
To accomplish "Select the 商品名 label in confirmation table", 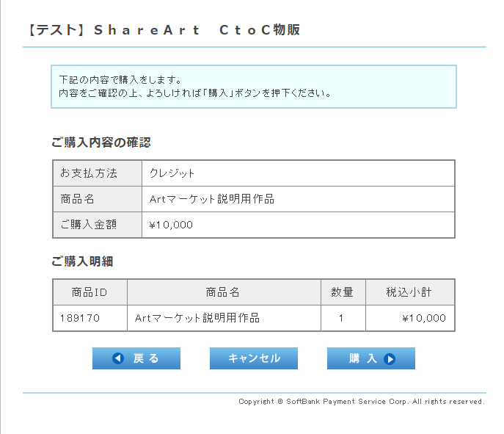I will click(x=98, y=199).
